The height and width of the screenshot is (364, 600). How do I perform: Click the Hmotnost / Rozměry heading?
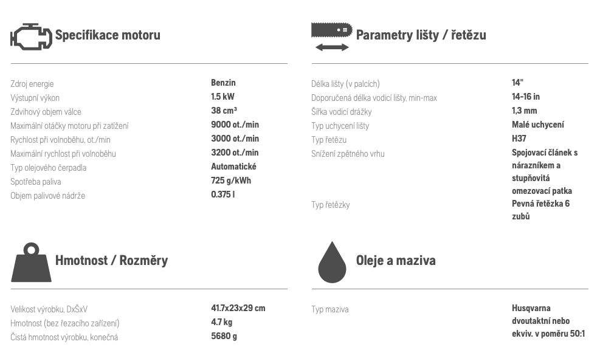tap(111, 260)
